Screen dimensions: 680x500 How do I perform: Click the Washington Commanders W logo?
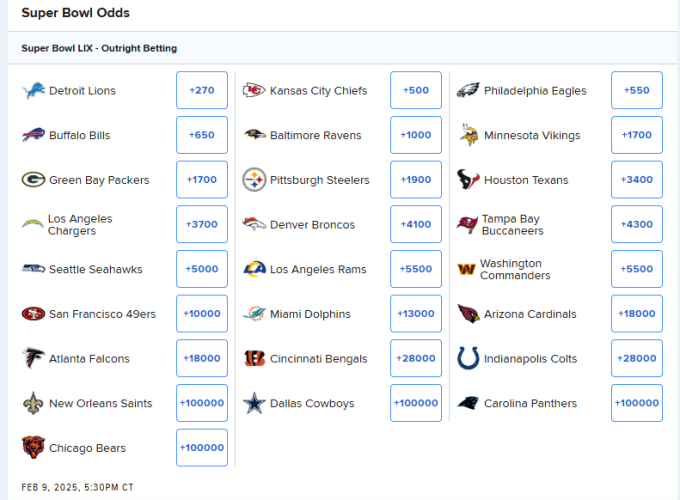point(466,269)
